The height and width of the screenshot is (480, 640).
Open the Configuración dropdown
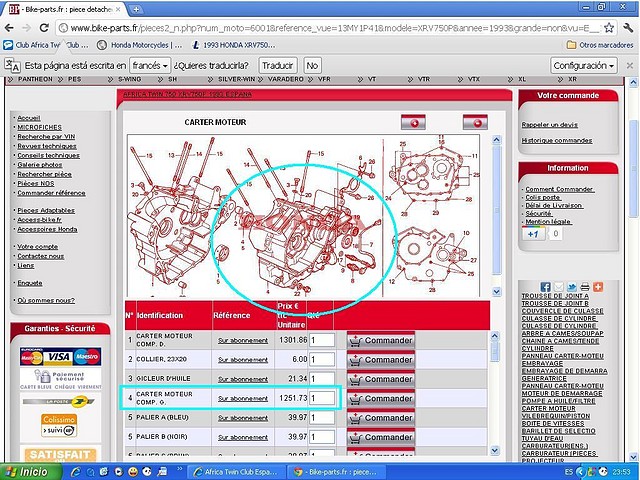pyautogui.click(x=584, y=65)
